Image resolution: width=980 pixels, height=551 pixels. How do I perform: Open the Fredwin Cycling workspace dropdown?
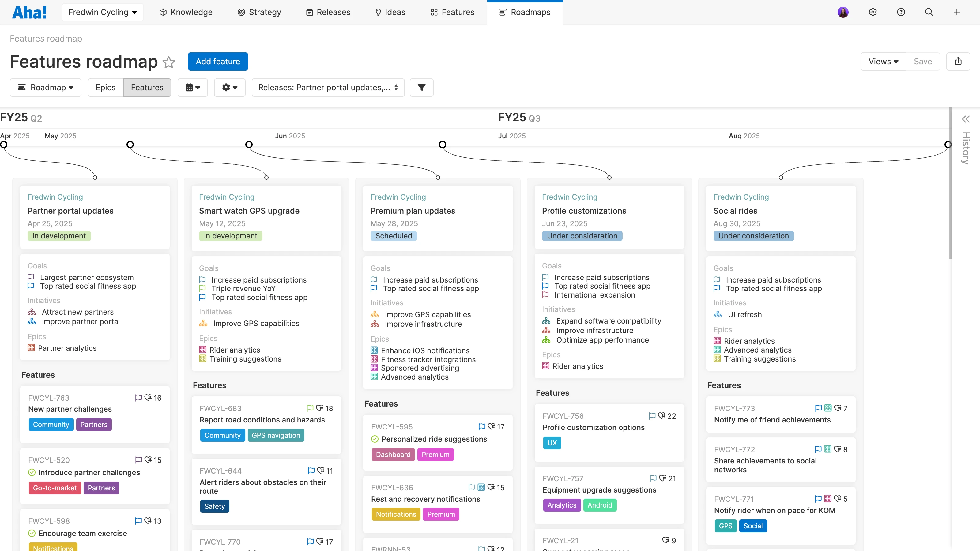point(102,12)
